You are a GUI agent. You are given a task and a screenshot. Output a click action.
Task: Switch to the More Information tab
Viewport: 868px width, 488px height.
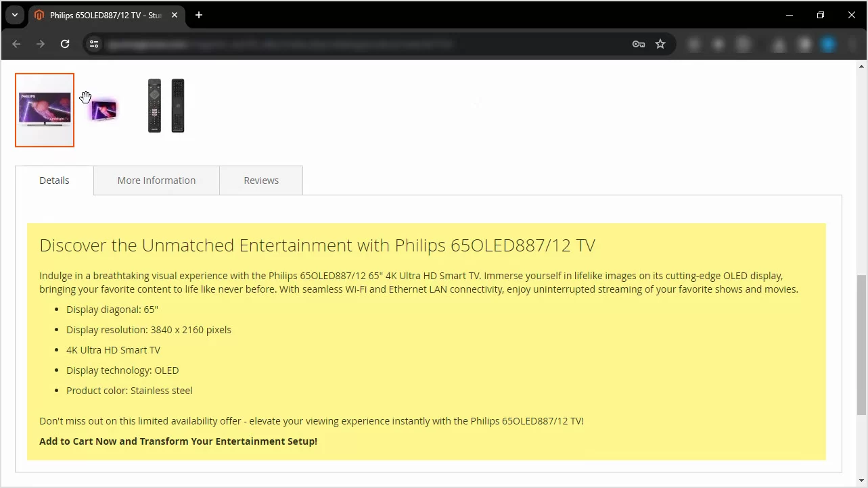click(x=156, y=180)
